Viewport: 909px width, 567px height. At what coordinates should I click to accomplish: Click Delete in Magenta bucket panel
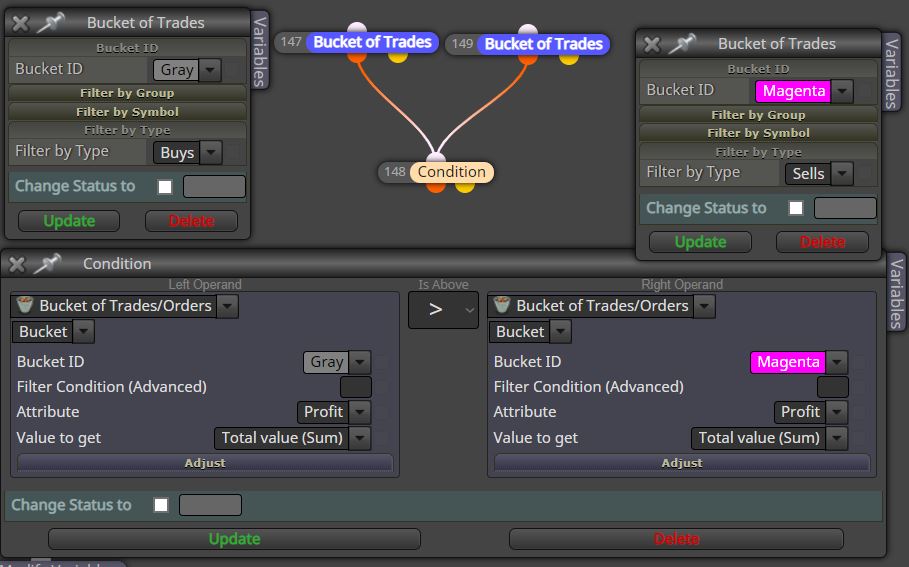[823, 242]
